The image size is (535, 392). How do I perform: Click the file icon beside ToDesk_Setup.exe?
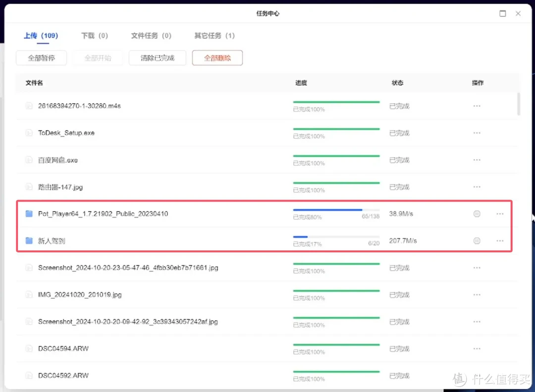[30, 133]
